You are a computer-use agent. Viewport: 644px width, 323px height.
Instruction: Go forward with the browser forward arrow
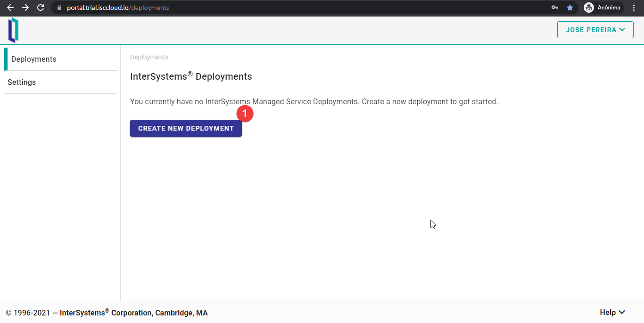25,8
